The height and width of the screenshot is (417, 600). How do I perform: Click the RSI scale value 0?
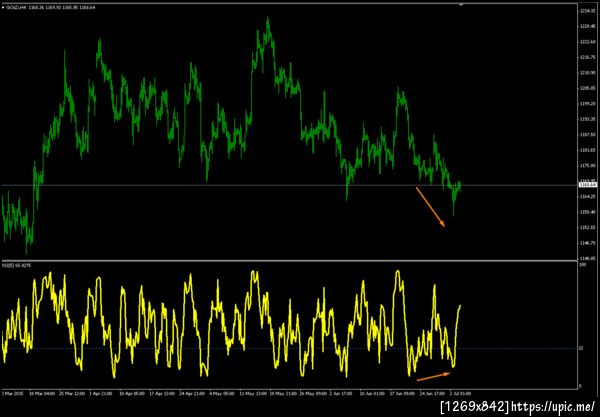[x=580, y=386]
